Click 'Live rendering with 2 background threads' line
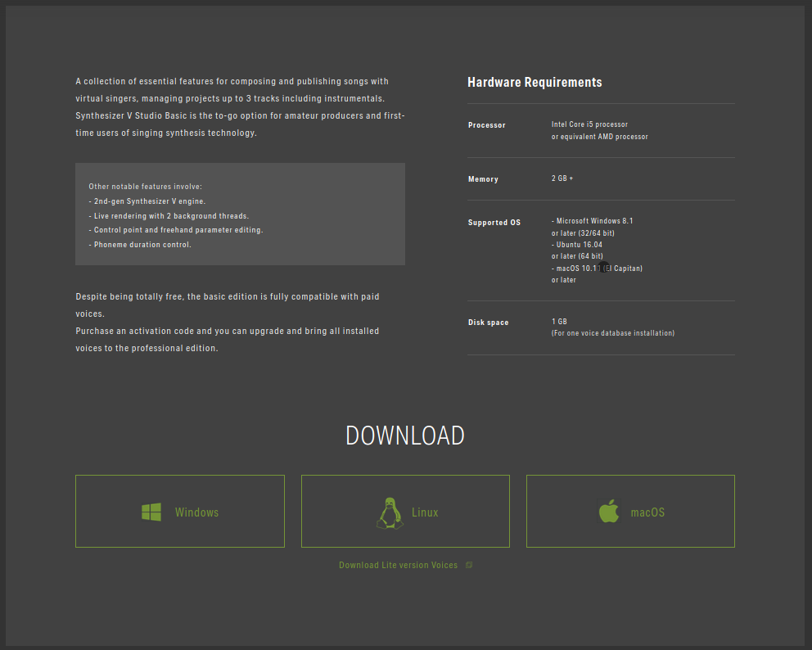812x650 pixels. pos(169,216)
